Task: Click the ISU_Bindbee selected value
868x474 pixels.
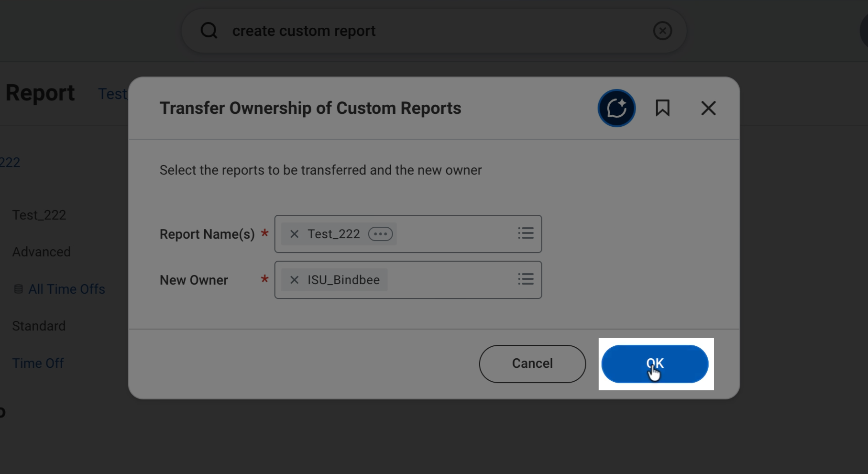Action: tap(343, 280)
